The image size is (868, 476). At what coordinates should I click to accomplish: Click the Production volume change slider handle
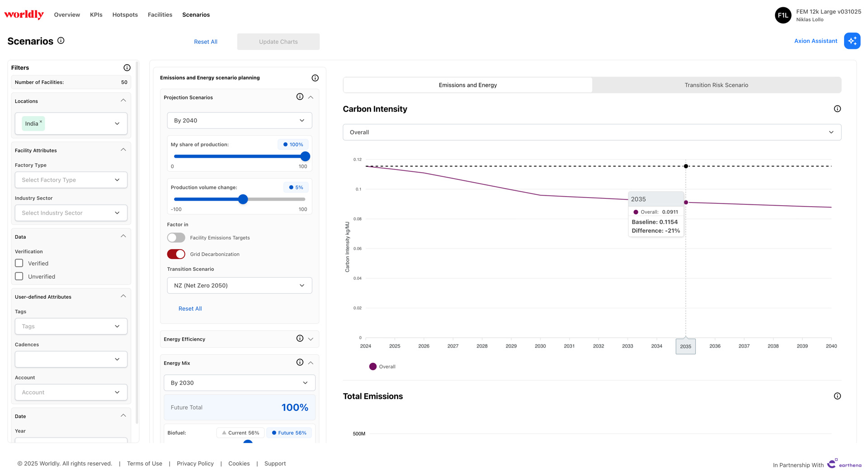[x=243, y=199]
